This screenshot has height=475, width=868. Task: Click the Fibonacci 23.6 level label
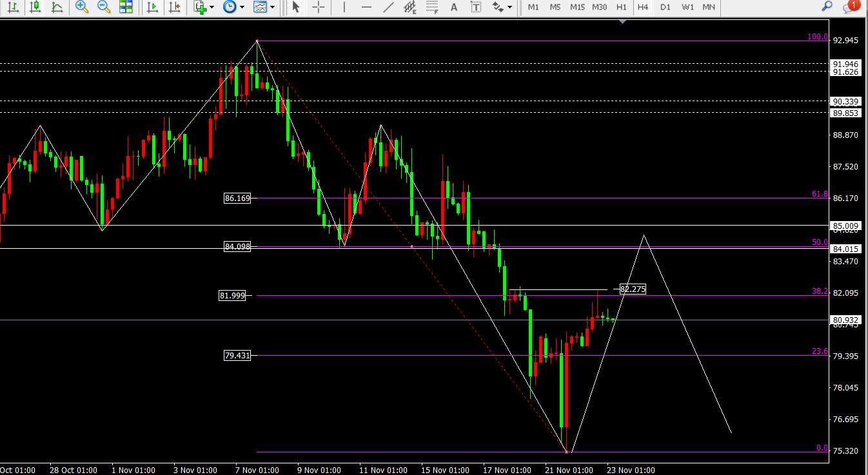pyautogui.click(x=820, y=351)
